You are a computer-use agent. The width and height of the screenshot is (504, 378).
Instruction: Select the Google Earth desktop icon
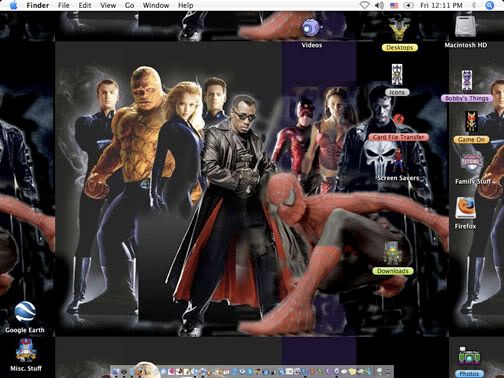pyautogui.click(x=25, y=312)
